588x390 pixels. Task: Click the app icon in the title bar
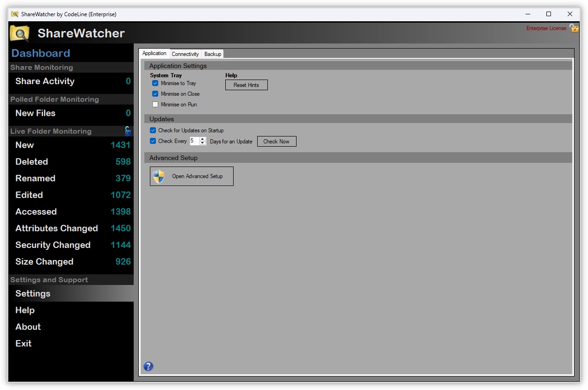14,14
